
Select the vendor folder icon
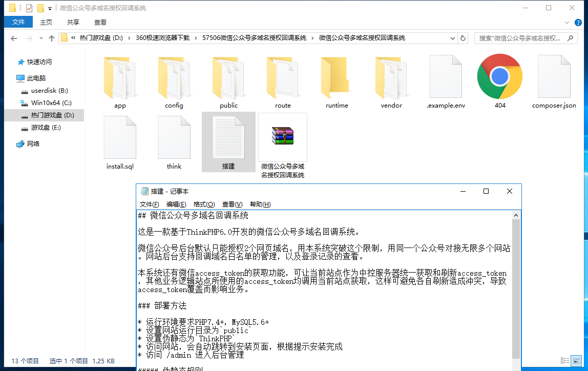[x=391, y=77]
